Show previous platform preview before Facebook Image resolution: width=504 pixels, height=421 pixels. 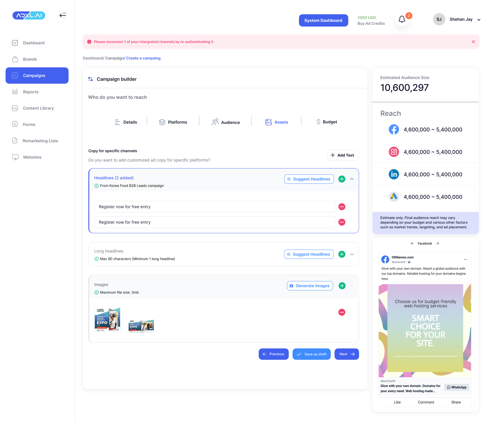pyautogui.click(x=412, y=243)
